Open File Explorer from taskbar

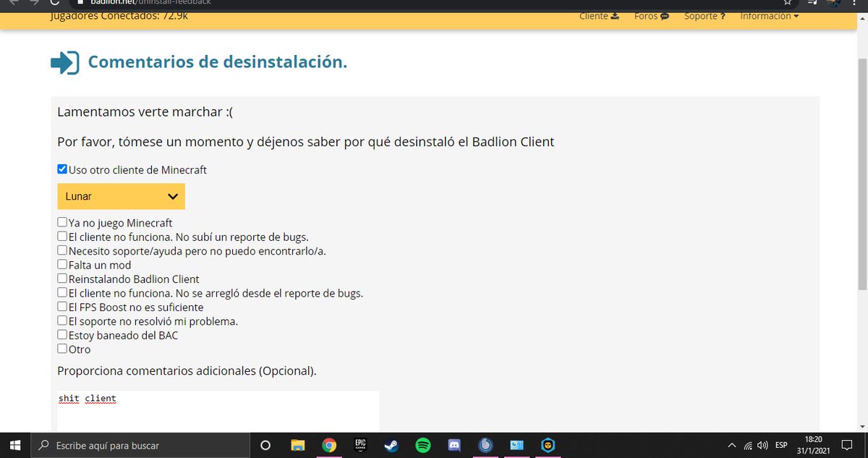point(297,445)
